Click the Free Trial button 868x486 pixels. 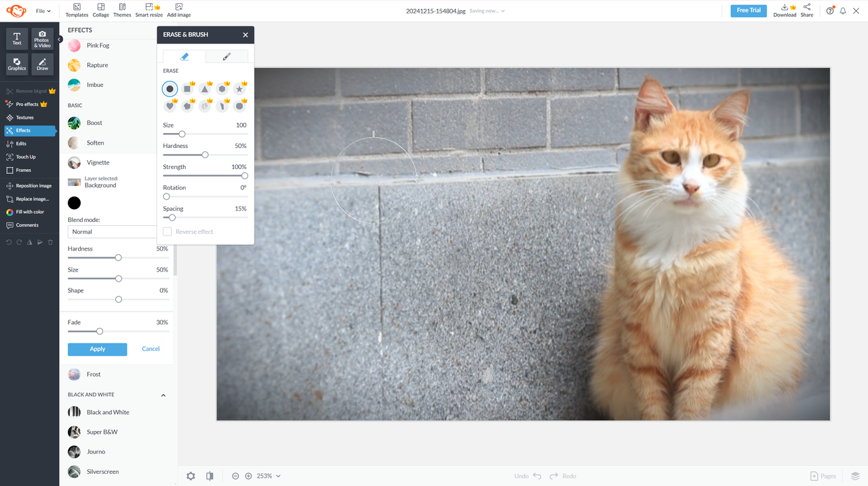749,10
